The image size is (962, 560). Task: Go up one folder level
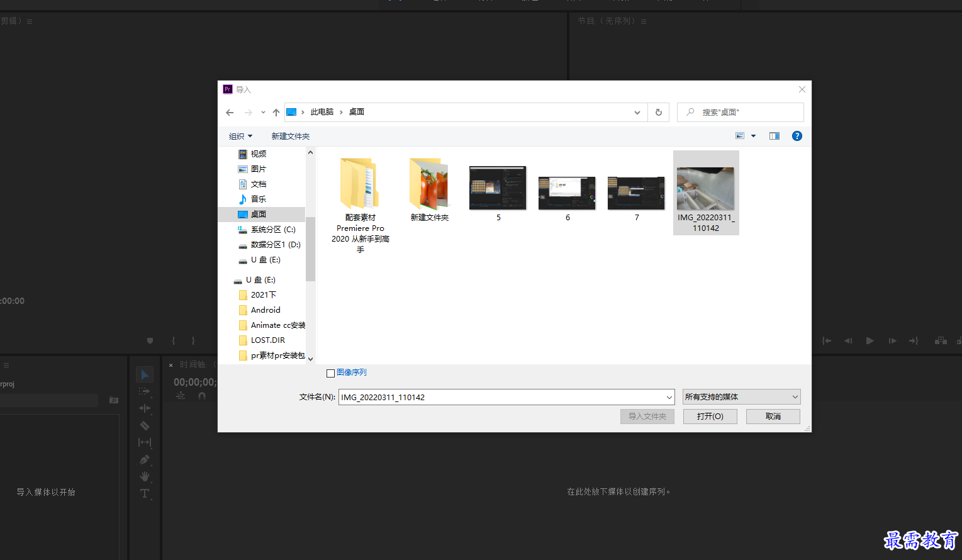coord(276,113)
